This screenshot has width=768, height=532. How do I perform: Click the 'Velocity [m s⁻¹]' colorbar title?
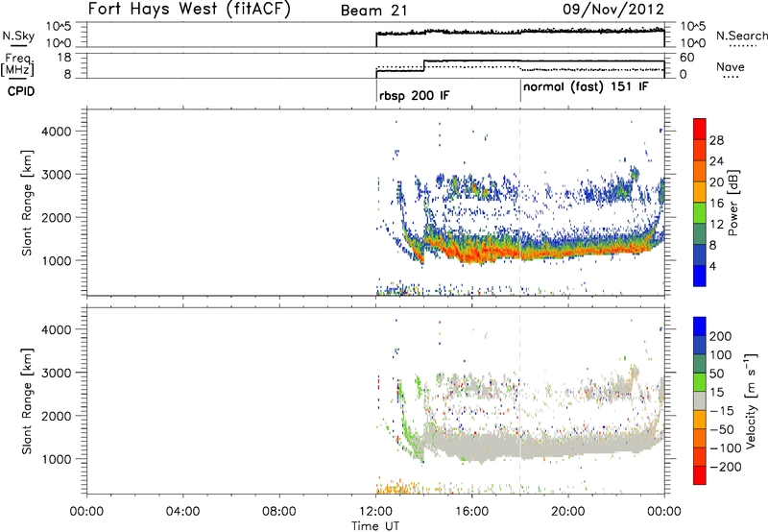pos(751,400)
